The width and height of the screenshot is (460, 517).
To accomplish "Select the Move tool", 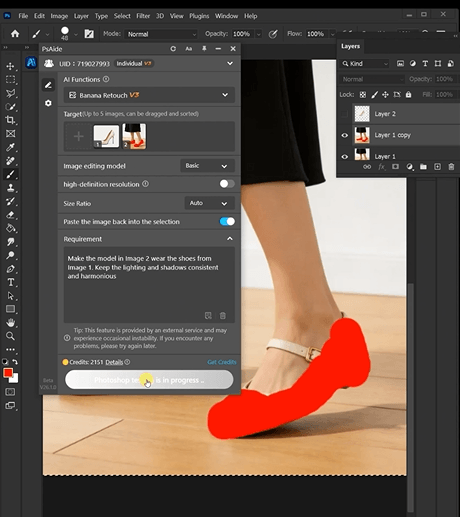I will pos(10,66).
